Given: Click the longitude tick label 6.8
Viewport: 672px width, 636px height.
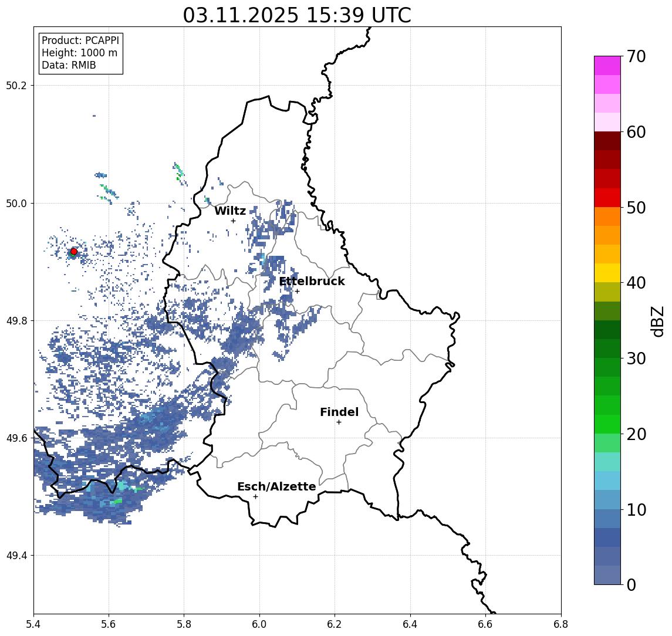Looking at the screenshot, I should click(x=561, y=624).
